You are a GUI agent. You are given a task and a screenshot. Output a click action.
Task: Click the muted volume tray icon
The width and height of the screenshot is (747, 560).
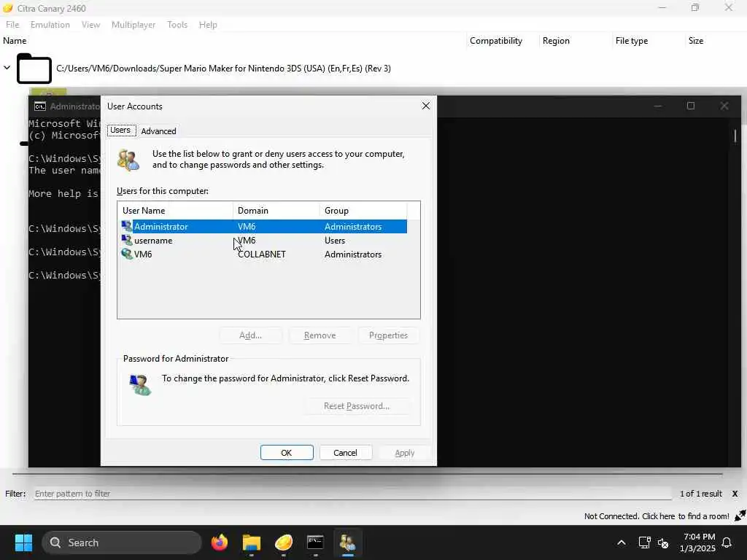(663, 542)
